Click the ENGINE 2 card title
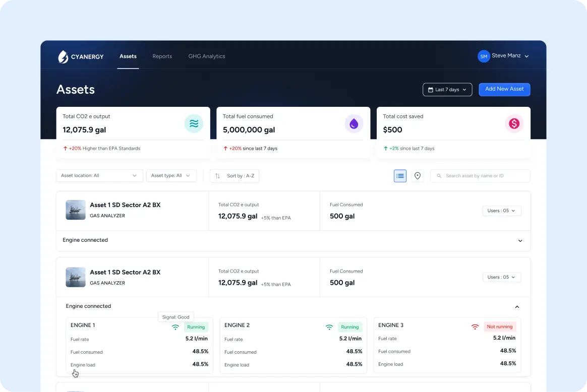This screenshot has height=392, width=587. tap(237, 325)
